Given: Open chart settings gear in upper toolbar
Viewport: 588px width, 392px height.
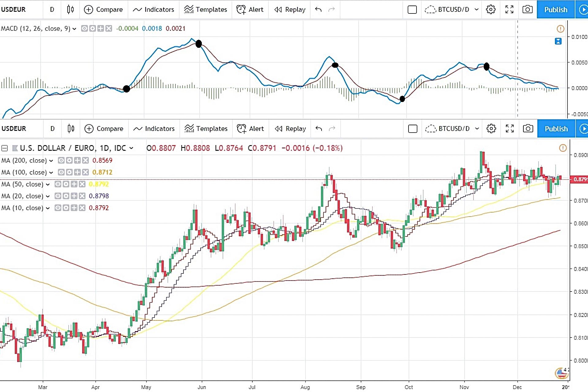Looking at the screenshot, I should (491, 9).
